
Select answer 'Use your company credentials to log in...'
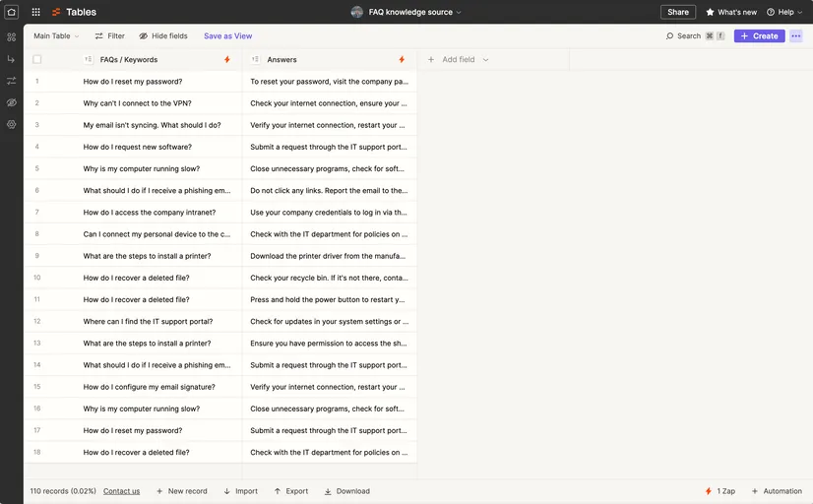pos(330,212)
